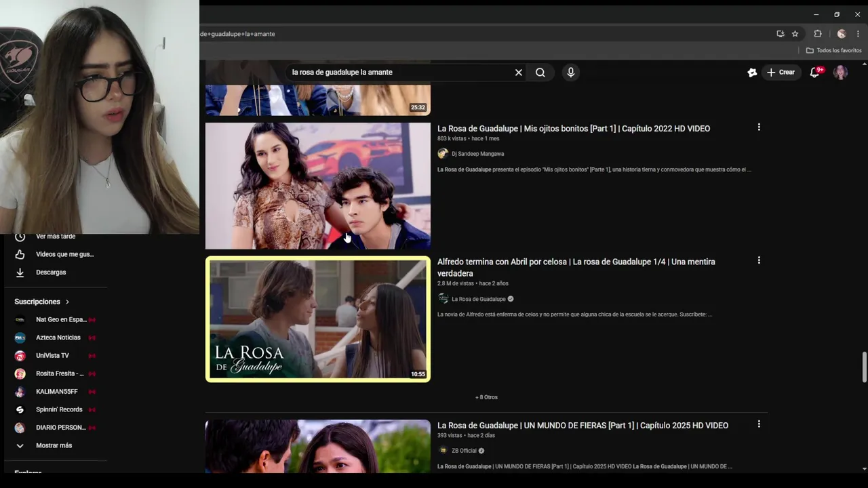Click the Mis ojitos bonitos description text
The width and height of the screenshot is (868, 488).
coord(594,170)
